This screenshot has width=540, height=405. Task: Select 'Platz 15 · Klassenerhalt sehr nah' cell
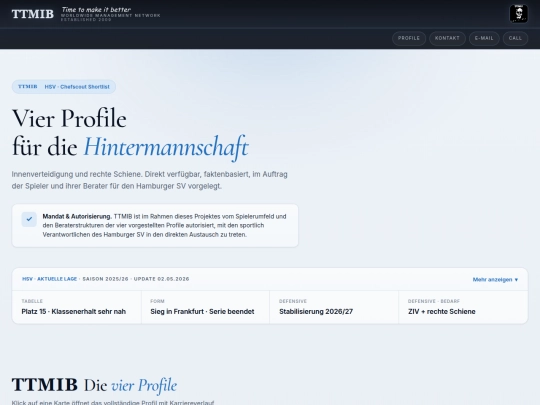coord(77,307)
